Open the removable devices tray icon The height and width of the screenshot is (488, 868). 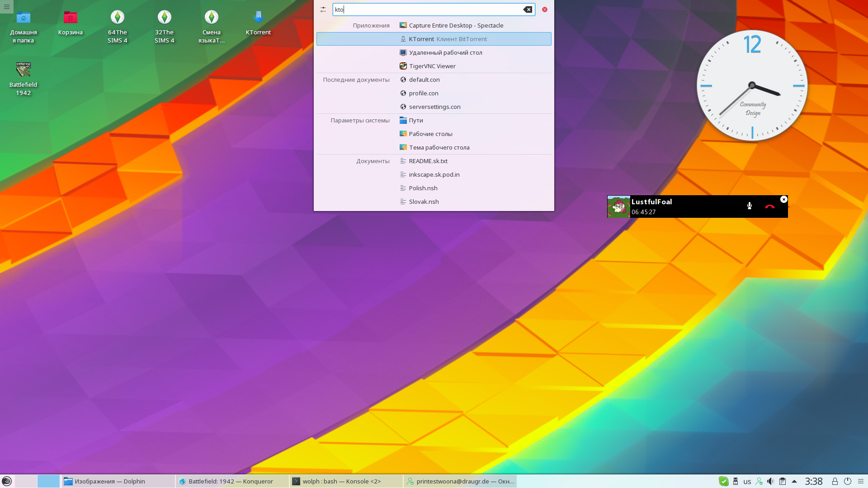(x=736, y=481)
